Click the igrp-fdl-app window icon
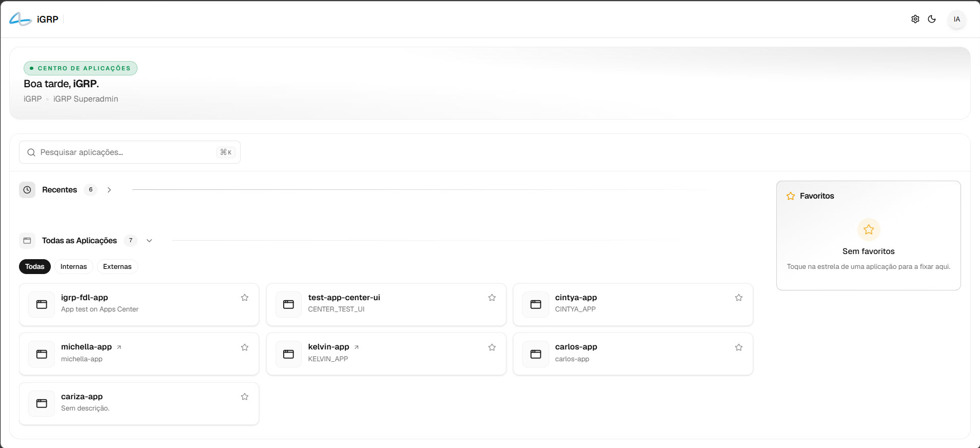980x448 pixels. pos(42,304)
